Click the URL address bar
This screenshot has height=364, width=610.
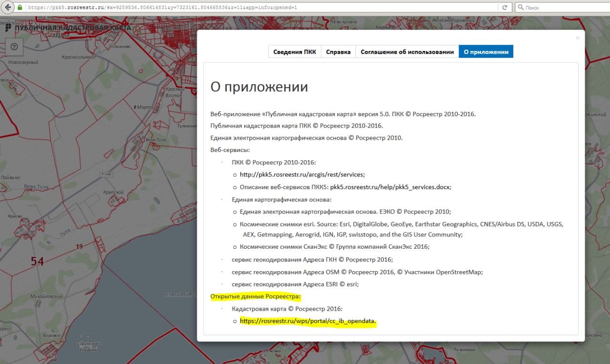pos(262,8)
